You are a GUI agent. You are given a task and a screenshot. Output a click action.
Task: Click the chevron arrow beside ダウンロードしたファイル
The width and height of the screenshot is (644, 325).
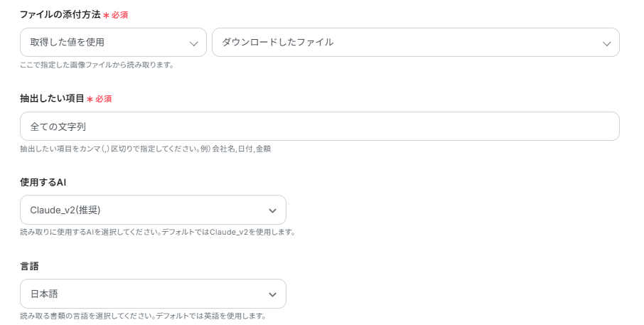606,43
